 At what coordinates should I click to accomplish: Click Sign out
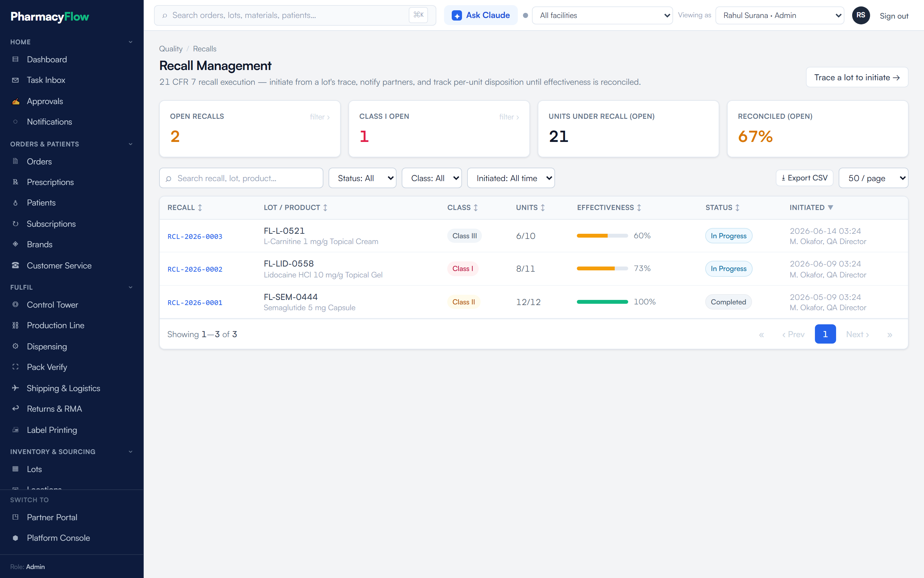894,16
